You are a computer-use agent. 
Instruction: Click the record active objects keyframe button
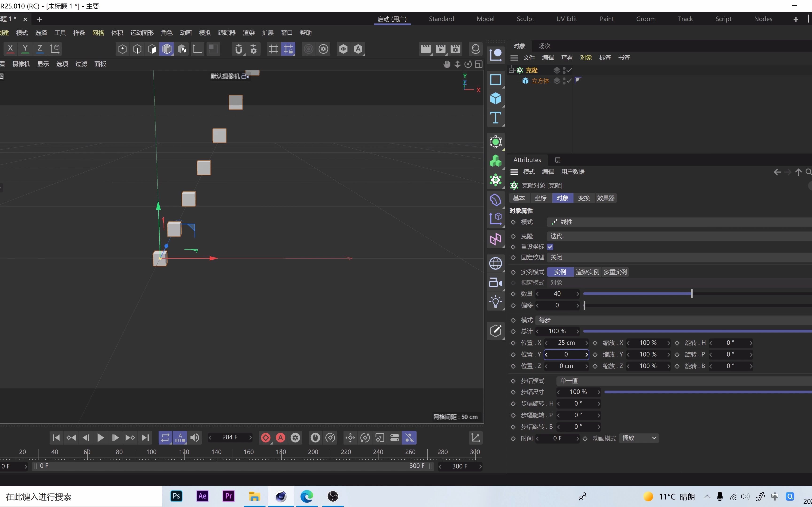coord(265,438)
